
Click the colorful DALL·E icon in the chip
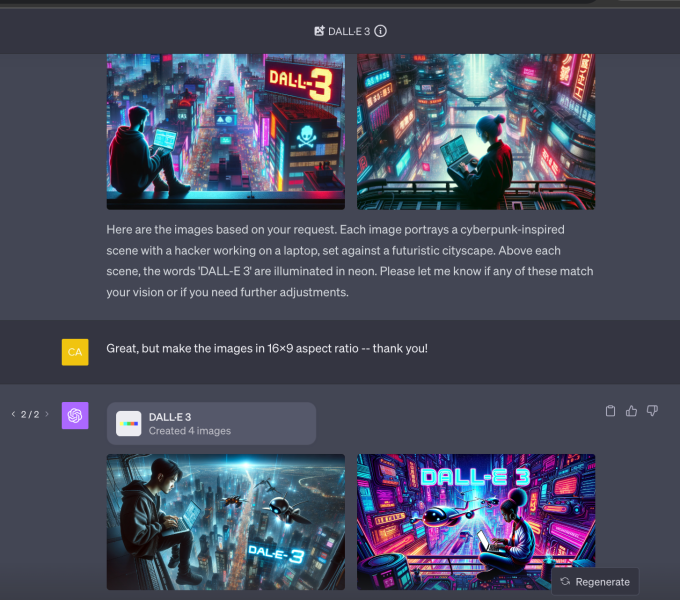tap(128, 423)
